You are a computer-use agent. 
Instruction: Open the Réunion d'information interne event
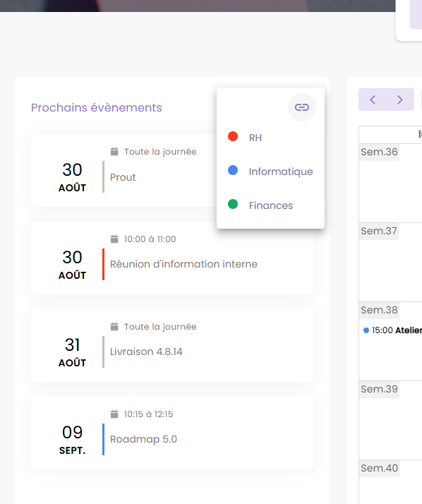(x=172, y=258)
